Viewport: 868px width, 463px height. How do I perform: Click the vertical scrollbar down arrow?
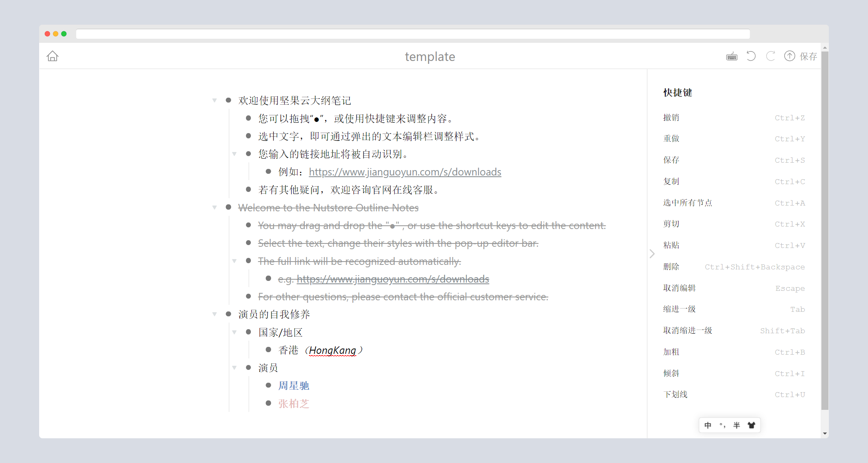825,433
